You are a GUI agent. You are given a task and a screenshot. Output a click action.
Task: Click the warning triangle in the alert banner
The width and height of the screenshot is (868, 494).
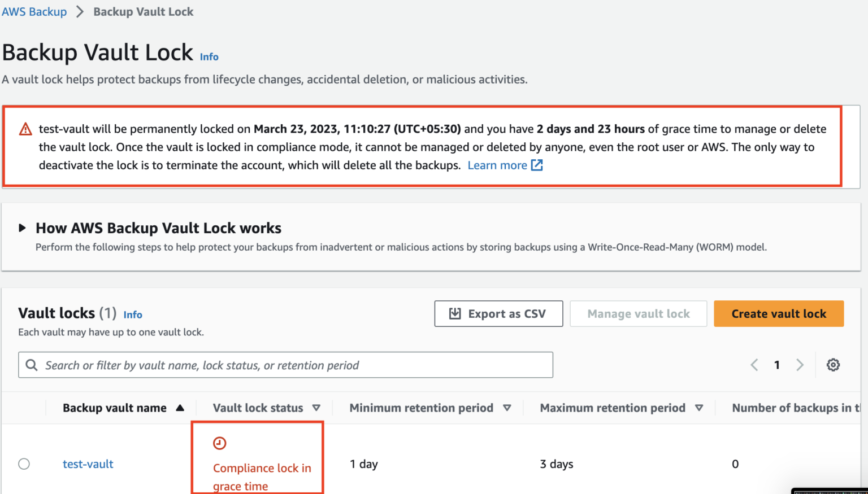25,129
